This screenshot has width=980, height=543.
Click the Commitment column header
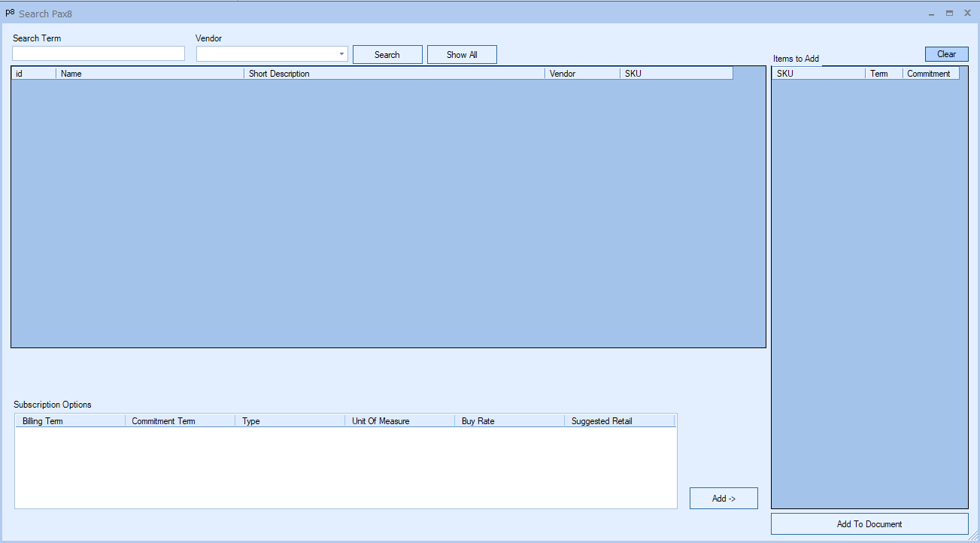click(x=930, y=74)
